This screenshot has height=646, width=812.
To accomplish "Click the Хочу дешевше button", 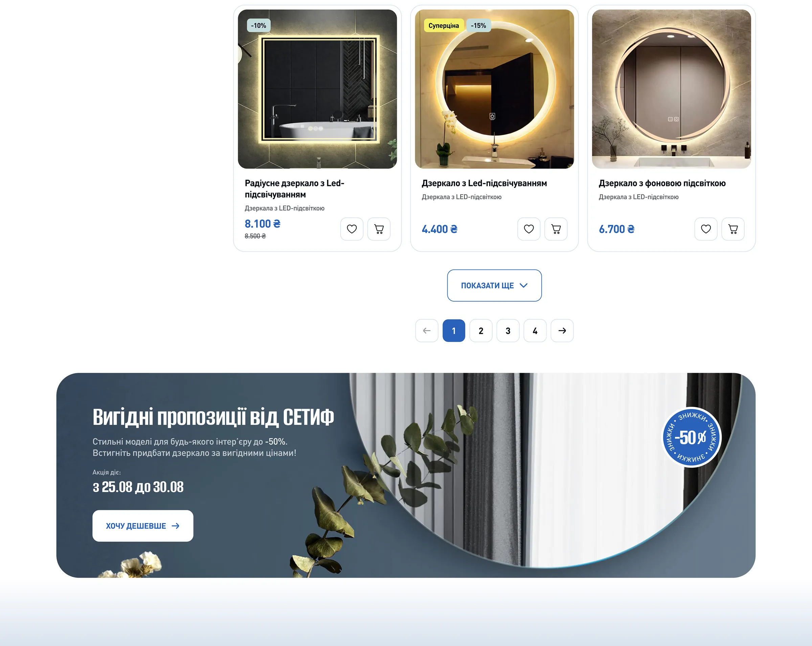I will click(x=143, y=526).
